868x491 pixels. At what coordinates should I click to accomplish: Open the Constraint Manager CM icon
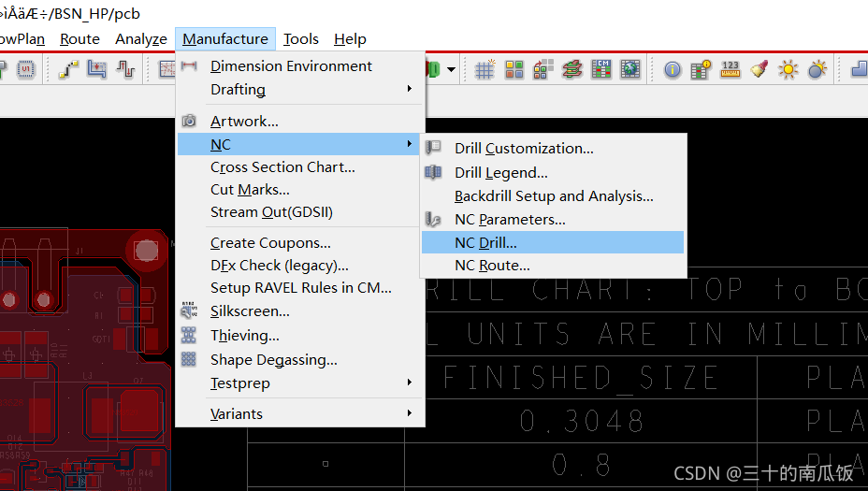click(x=601, y=69)
